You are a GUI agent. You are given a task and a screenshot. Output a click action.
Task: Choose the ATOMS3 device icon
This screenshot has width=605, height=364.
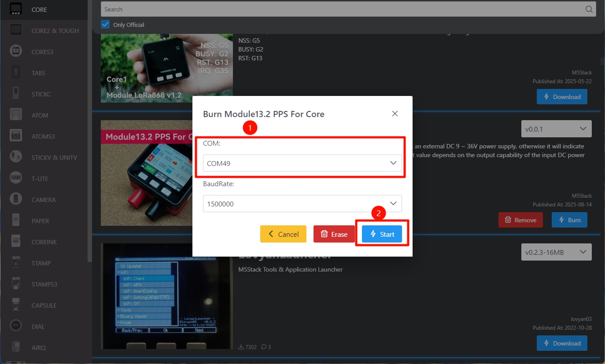(16, 136)
